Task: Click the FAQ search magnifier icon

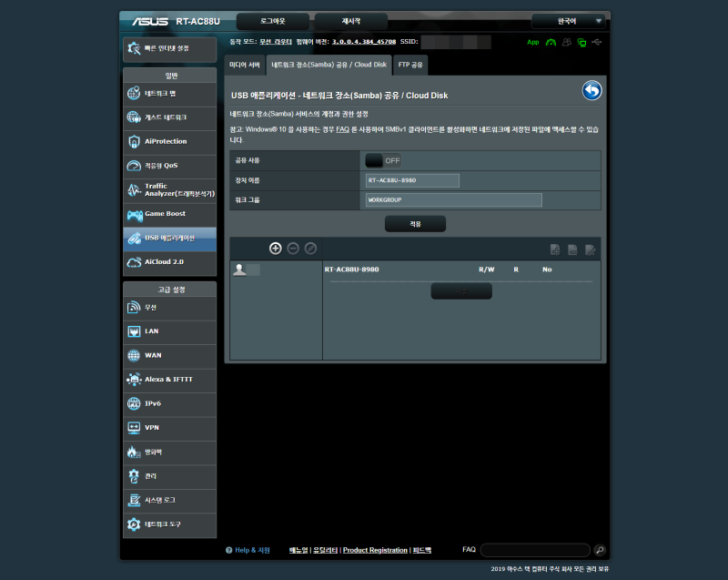Action: (600, 550)
